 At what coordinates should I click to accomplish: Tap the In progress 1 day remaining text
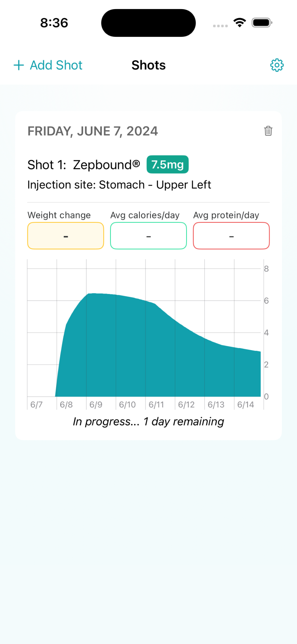[x=148, y=422]
